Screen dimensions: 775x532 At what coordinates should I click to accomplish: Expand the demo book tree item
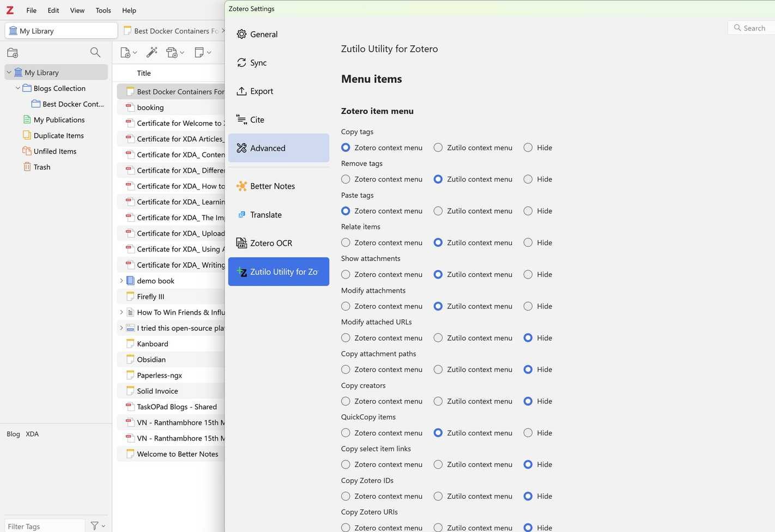(x=121, y=281)
